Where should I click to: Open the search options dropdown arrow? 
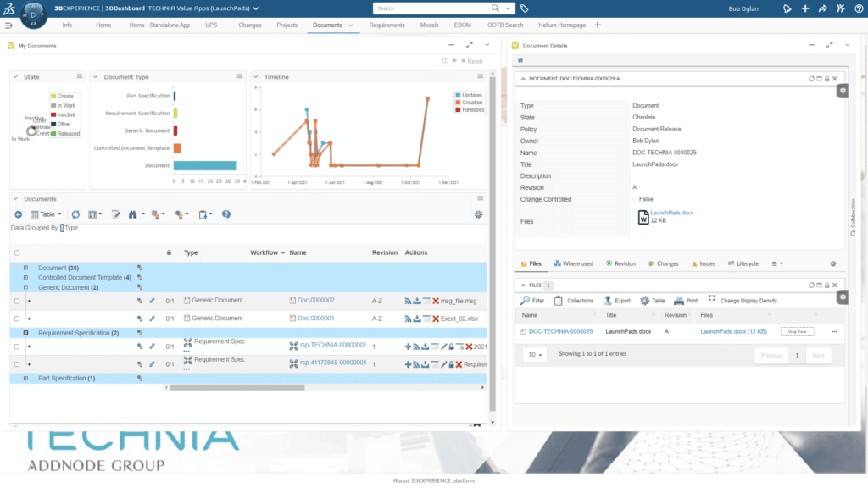[x=507, y=8]
